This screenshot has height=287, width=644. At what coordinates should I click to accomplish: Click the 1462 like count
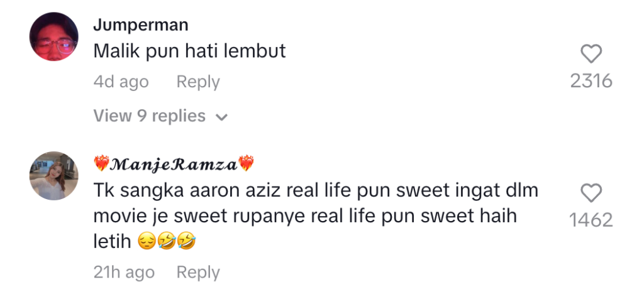591,220
